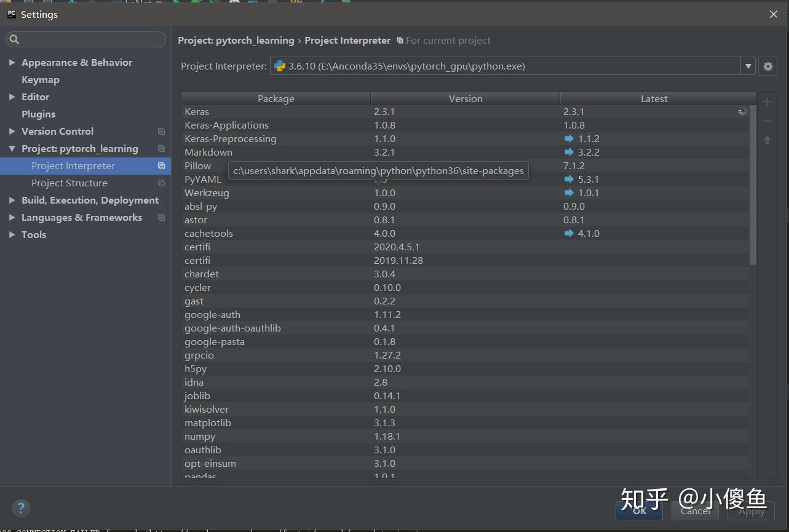Select the Keras package row
789x532 pixels.
click(x=466, y=112)
